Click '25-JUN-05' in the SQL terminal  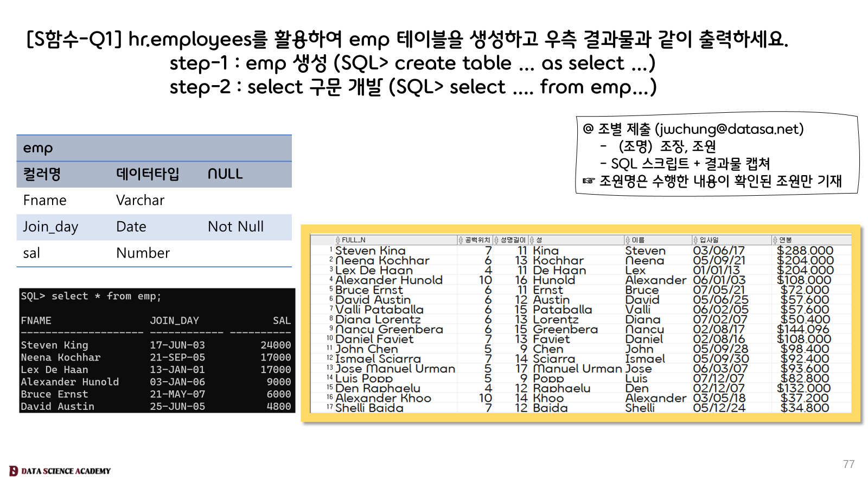point(177,406)
